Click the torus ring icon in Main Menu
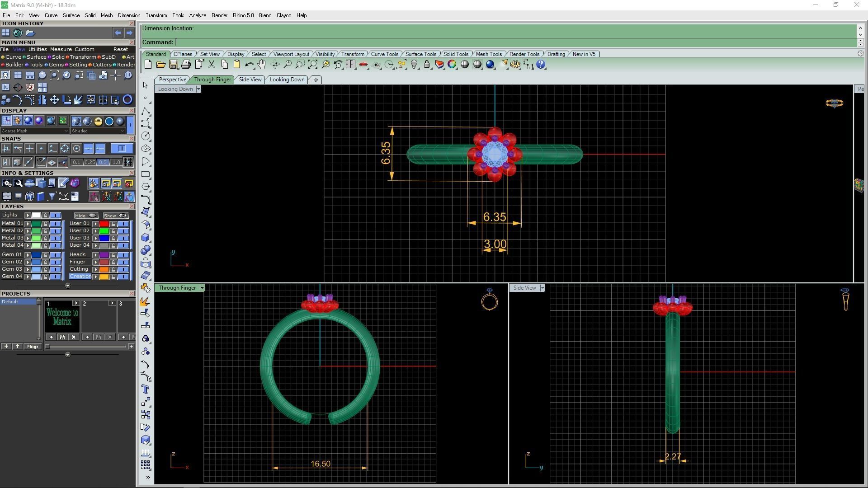This screenshot has width=868, height=488. pos(127,100)
